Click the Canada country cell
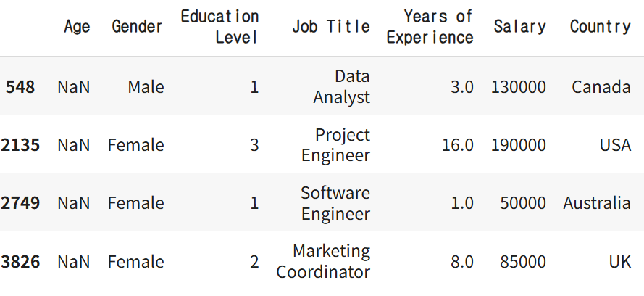The image size is (644, 296). point(601,87)
